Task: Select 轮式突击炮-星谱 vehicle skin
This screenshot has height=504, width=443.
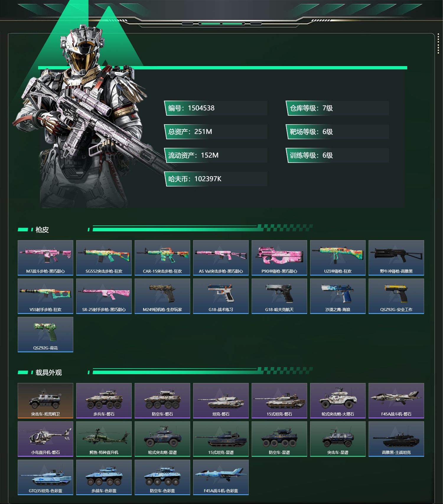Action: coord(162,439)
